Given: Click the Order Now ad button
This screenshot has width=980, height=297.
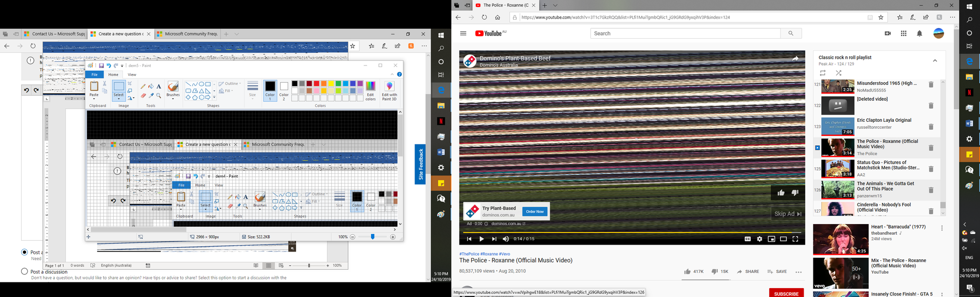Looking at the screenshot, I should tap(534, 211).
